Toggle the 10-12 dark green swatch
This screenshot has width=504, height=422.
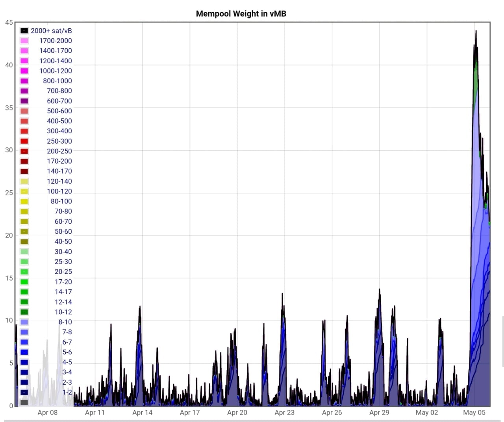point(24,312)
